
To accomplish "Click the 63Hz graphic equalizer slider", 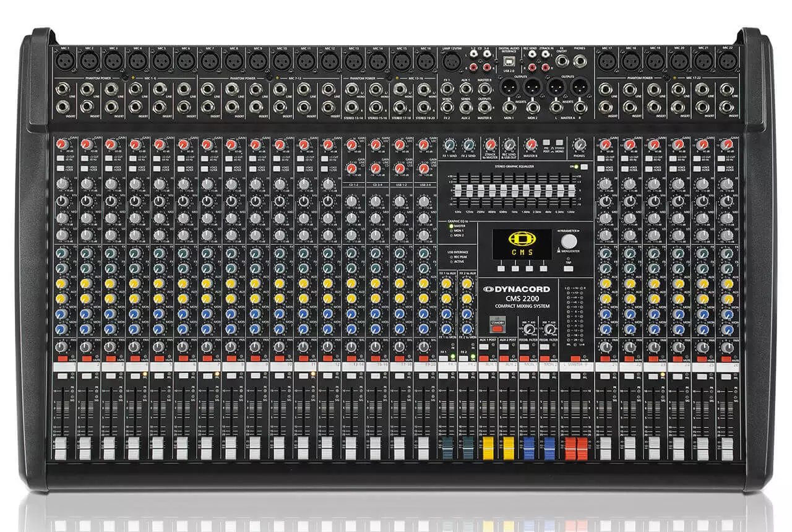I will point(457,190).
